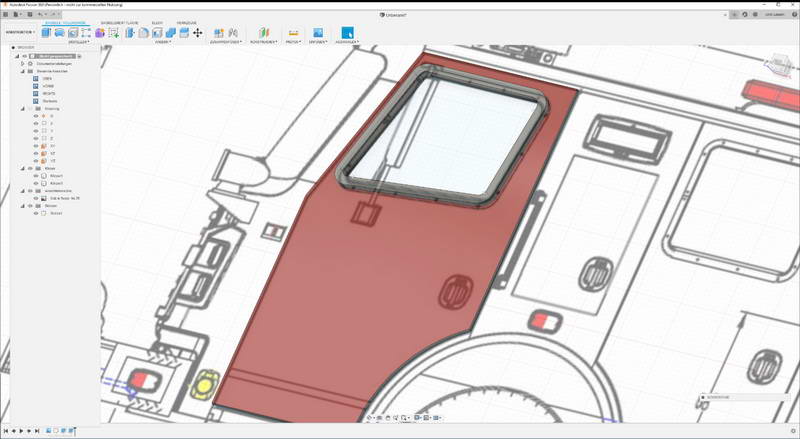
Task: Toggle visibility of the X axis
Action: click(36, 124)
